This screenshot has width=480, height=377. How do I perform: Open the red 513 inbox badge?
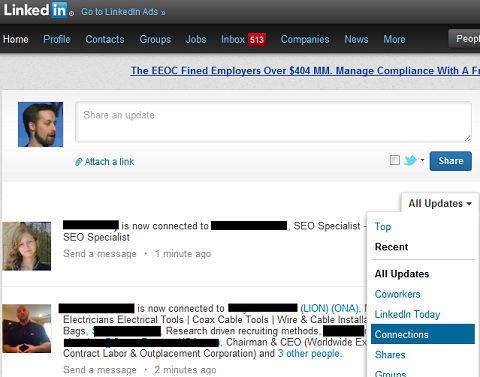pyautogui.click(x=257, y=40)
